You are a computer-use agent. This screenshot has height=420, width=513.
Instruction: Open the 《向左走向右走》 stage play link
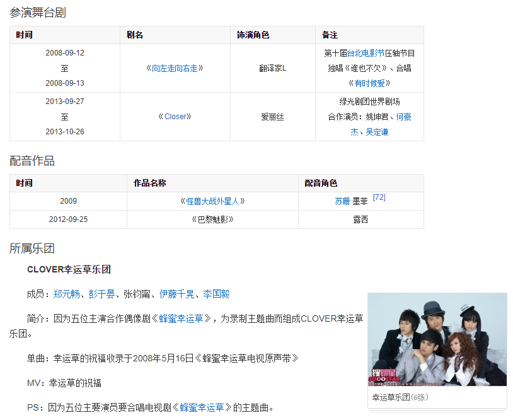click(x=175, y=68)
